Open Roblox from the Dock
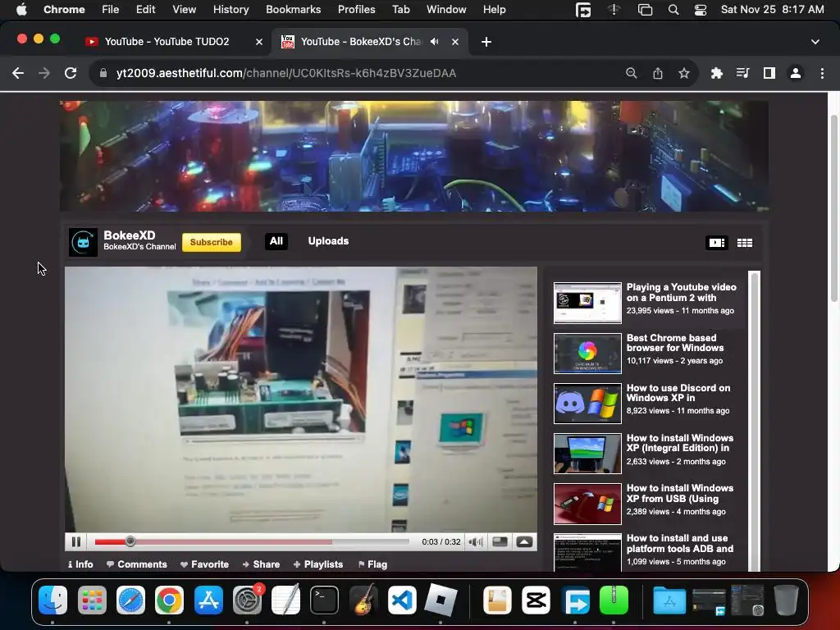The height and width of the screenshot is (630, 840). click(x=441, y=600)
